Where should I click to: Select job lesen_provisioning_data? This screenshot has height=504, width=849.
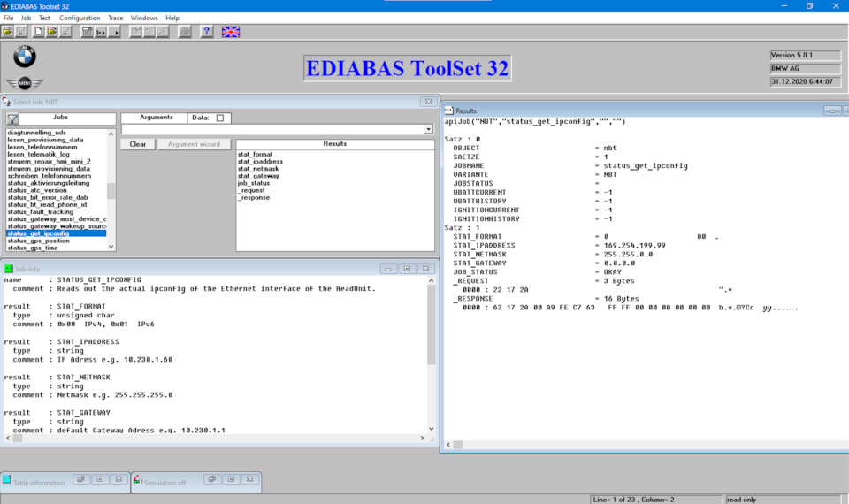pyautogui.click(x=45, y=140)
